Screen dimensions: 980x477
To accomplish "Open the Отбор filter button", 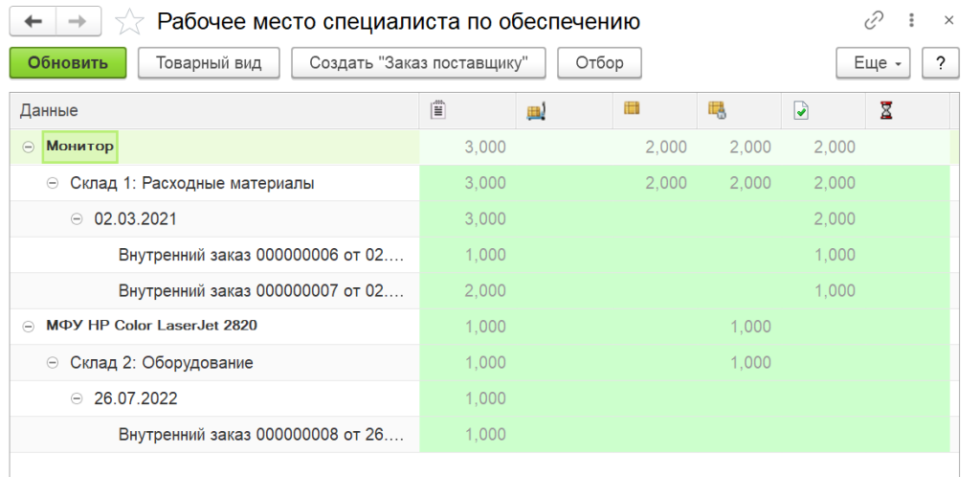I will click(599, 63).
